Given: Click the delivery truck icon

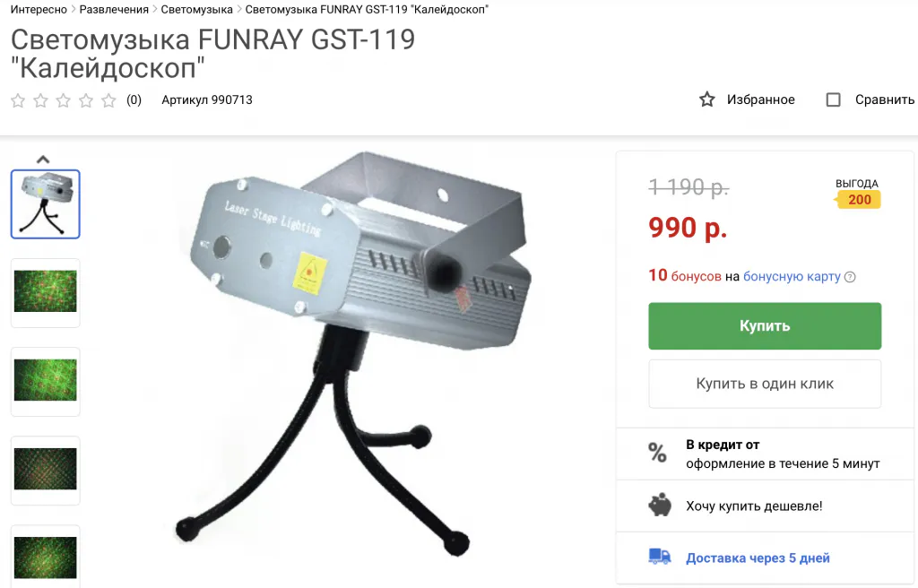Looking at the screenshot, I should [x=659, y=557].
